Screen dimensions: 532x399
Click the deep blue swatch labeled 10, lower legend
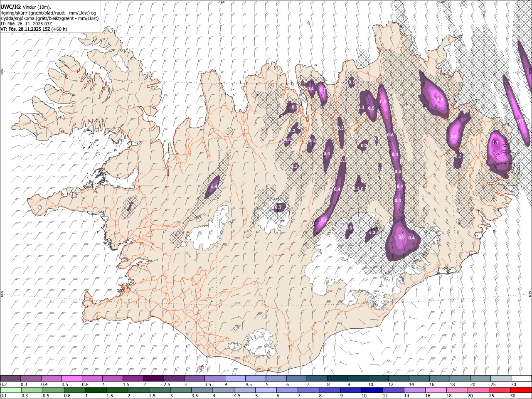[372, 390]
